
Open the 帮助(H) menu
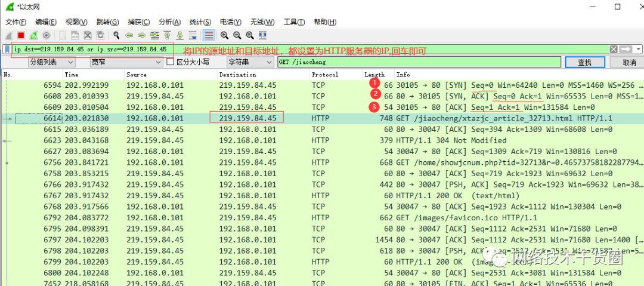[325, 22]
